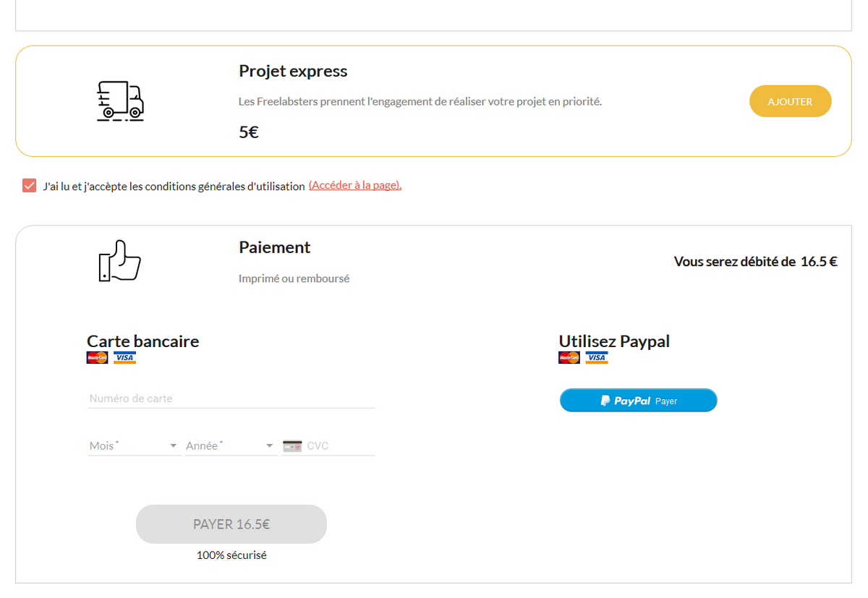
Task: Pay with the PayPal Payer button
Action: [638, 401]
